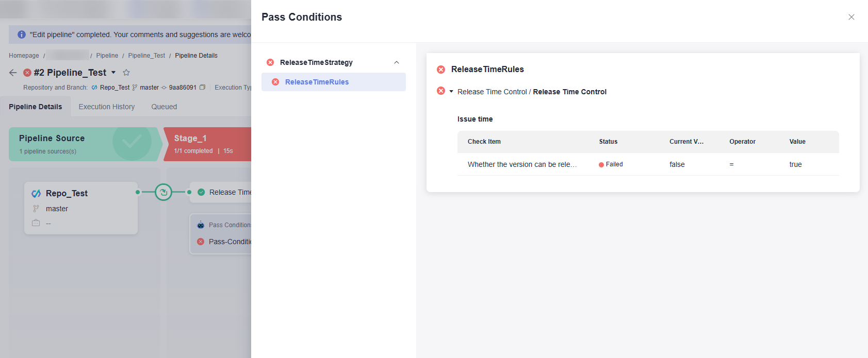Click the Pass Conditions robot icon
Viewport: 868px width, 358px height.
click(201, 225)
